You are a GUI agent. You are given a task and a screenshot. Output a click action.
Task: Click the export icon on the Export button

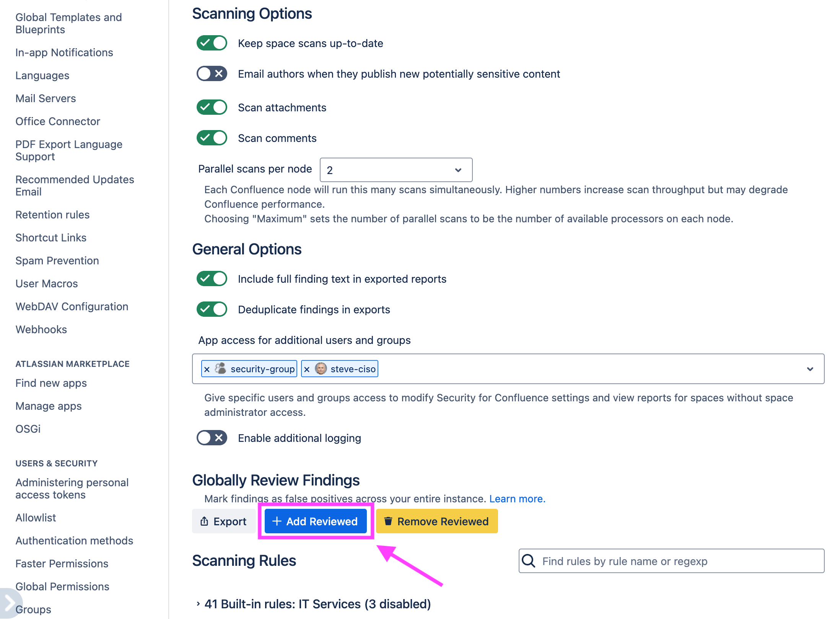204,521
